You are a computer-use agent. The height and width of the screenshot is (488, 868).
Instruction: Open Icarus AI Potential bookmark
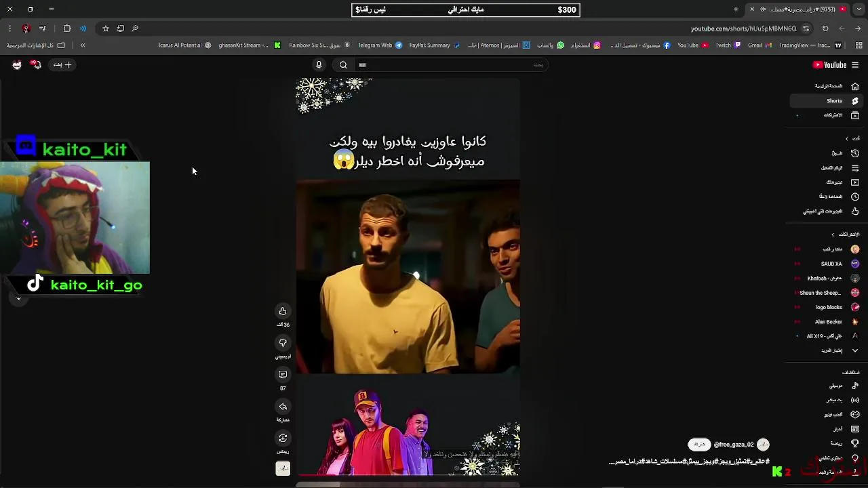pos(184,45)
